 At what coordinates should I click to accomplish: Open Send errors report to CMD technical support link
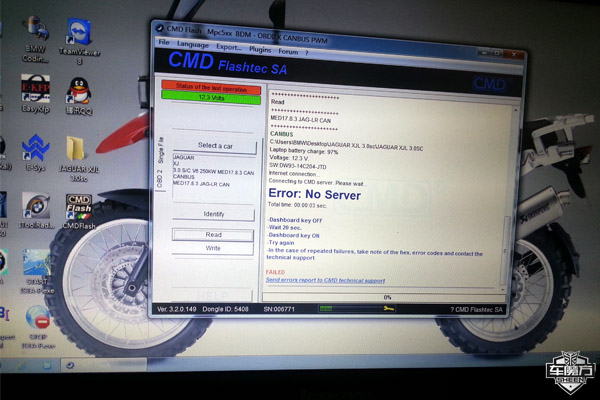pyautogui.click(x=325, y=280)
